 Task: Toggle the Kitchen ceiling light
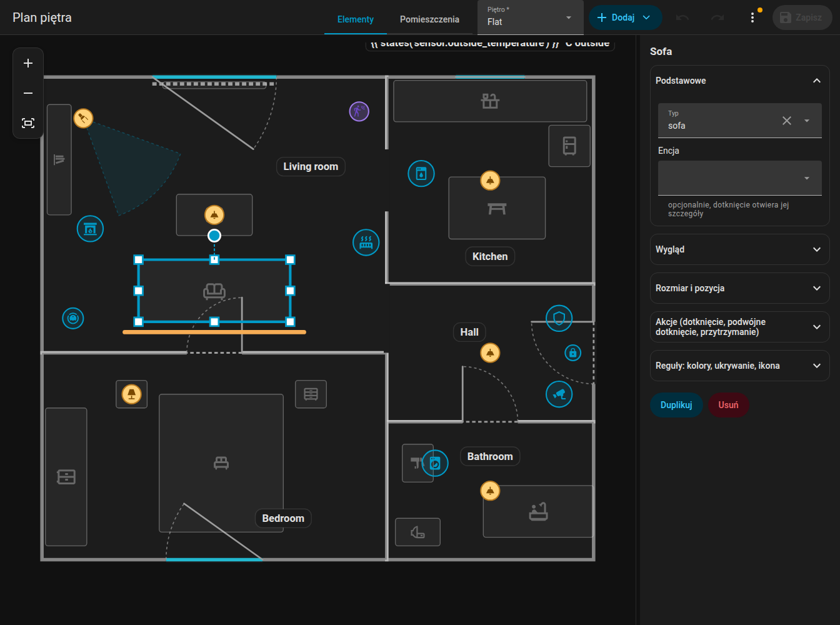click(x=490, y=181)
